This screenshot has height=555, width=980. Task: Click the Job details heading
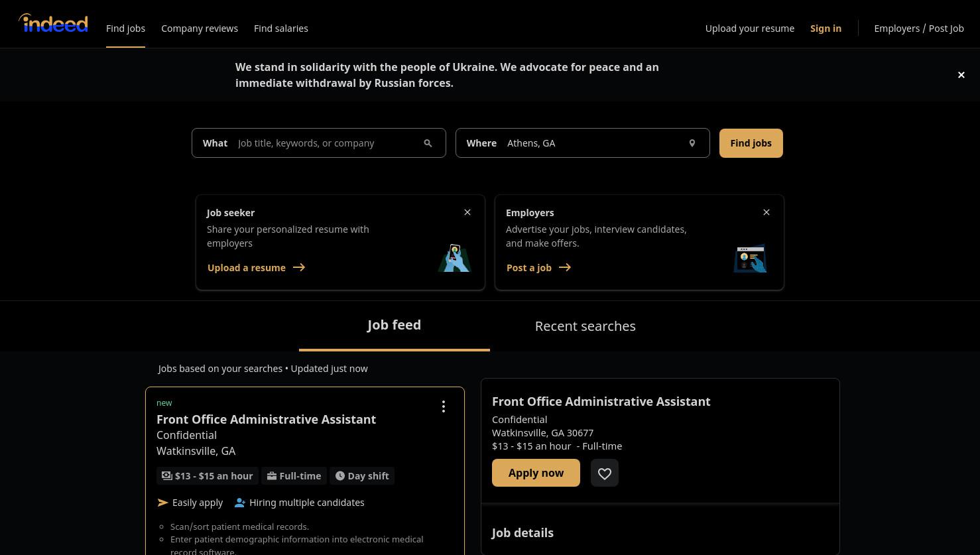(x=522, y=532)
